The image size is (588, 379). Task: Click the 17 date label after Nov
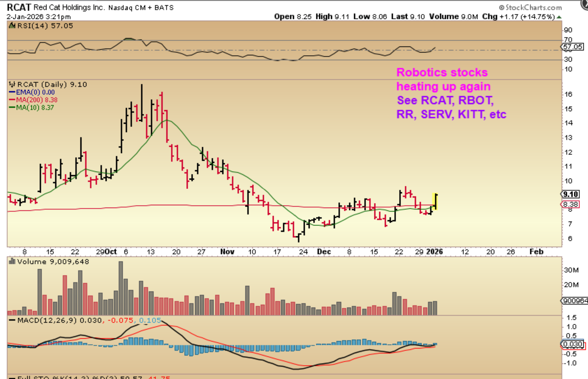pyautogui.click(x=277, y=252)
